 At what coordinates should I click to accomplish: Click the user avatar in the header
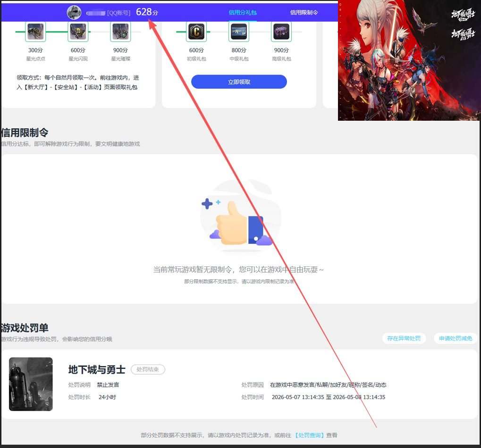(x=74, y=12)
